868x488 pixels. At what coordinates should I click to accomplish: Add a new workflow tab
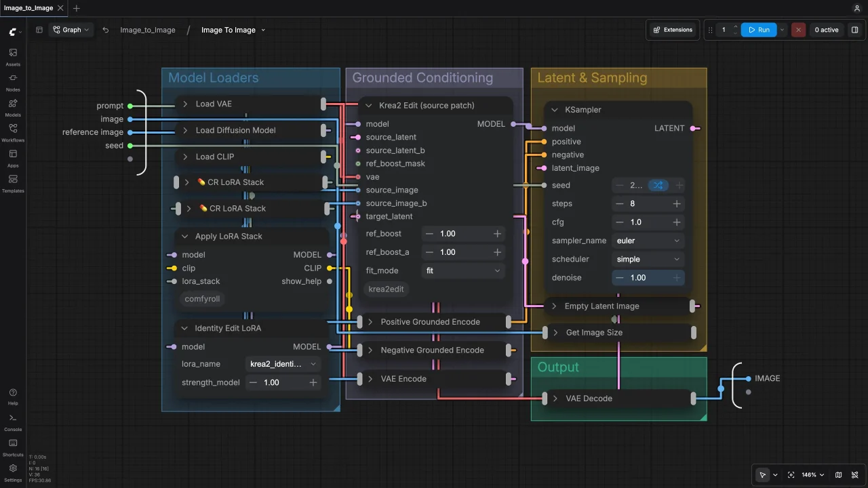point(77,8)
